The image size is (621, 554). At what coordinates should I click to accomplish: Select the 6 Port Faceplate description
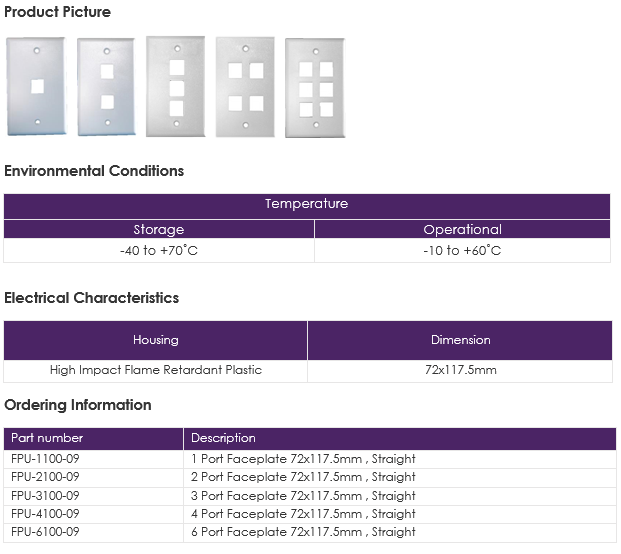tap(303, 532)
